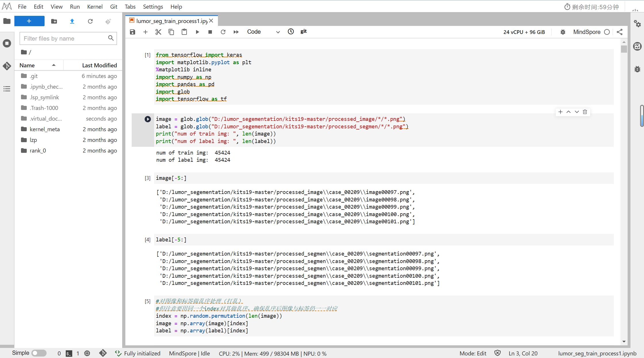This screenshot has width=644, height=358.
Task: Open the Kernel menu
Action: 95,7
